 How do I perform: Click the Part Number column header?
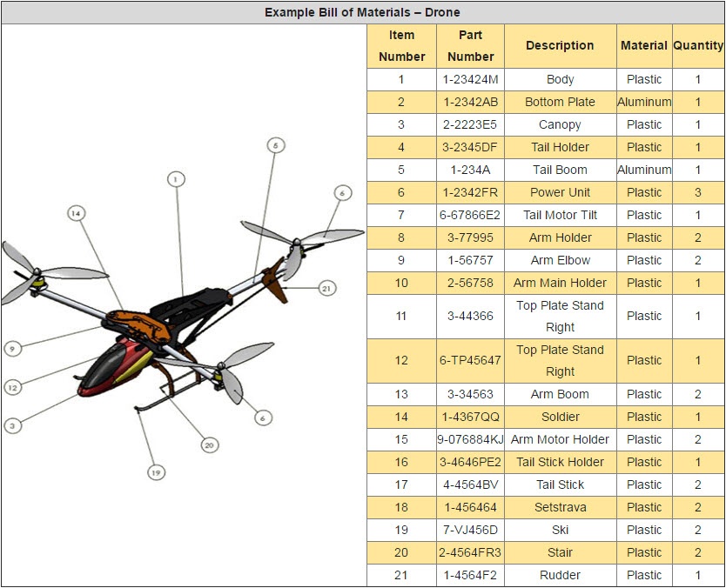pos(470,46)
